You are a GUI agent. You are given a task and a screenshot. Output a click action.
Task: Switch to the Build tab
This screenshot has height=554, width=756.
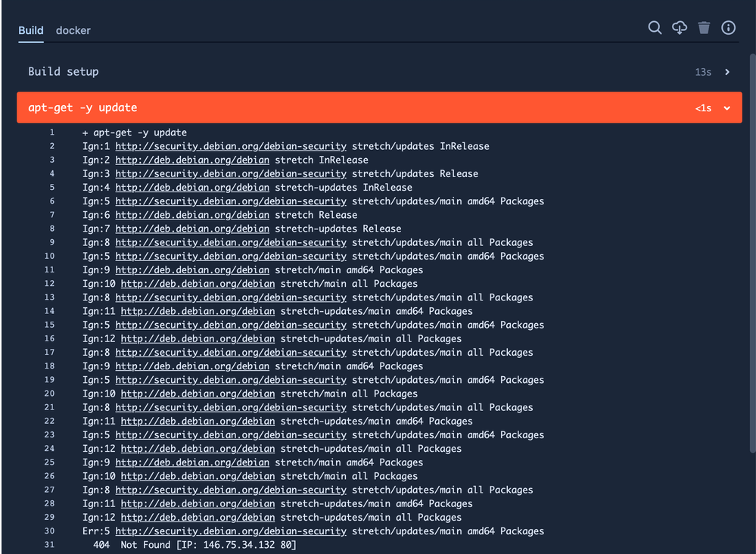coord(31,30)
